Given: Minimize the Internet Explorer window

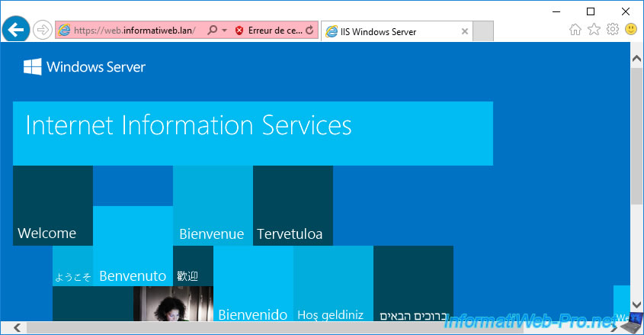Looking at the screenshot, I should coord(556,11).
